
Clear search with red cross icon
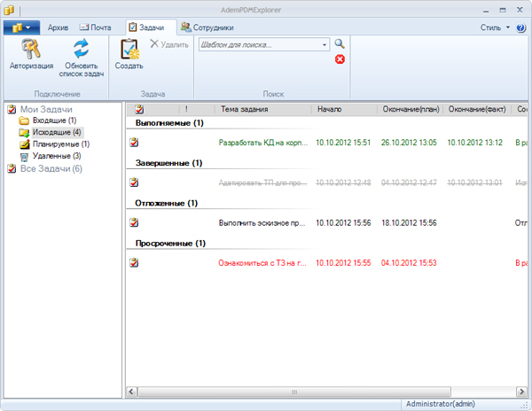coord(340,59)
